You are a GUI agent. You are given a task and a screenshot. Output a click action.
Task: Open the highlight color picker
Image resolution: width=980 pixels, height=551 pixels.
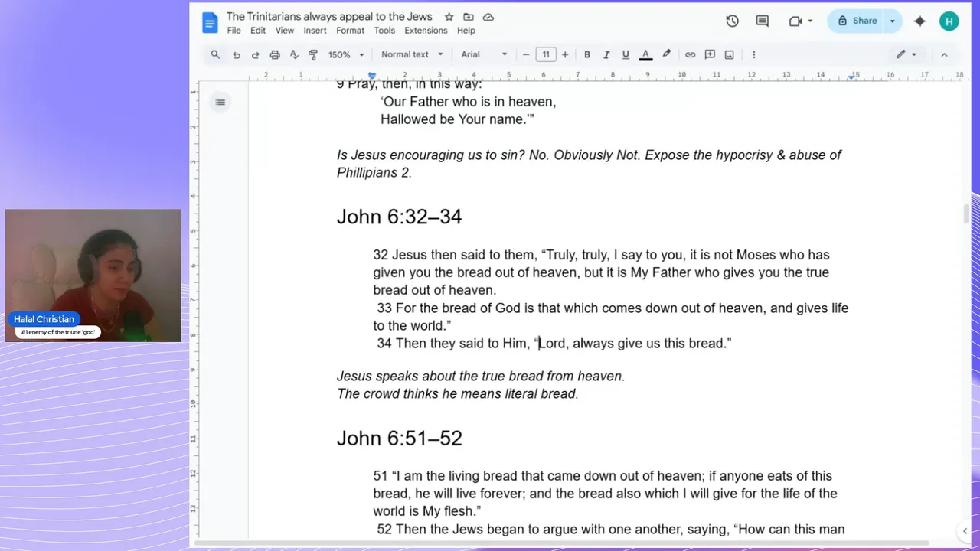[x=666, y=54]
